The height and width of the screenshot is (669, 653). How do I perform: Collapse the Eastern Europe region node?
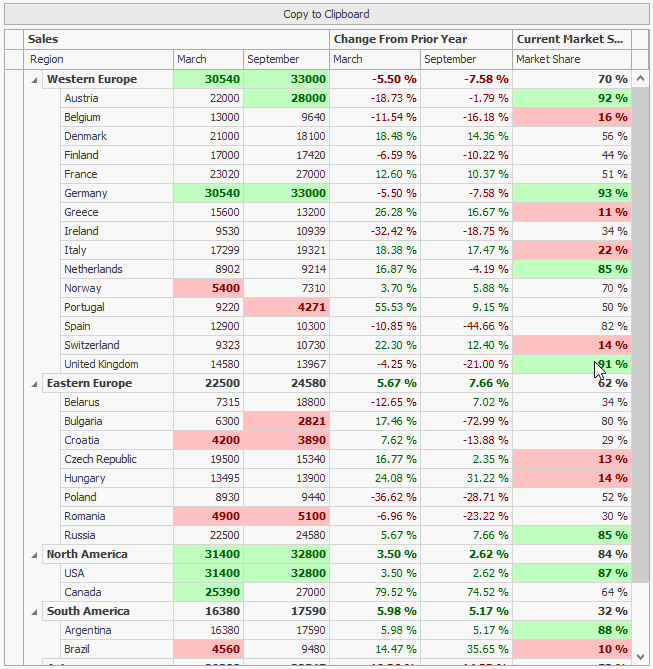click(34, 383)
